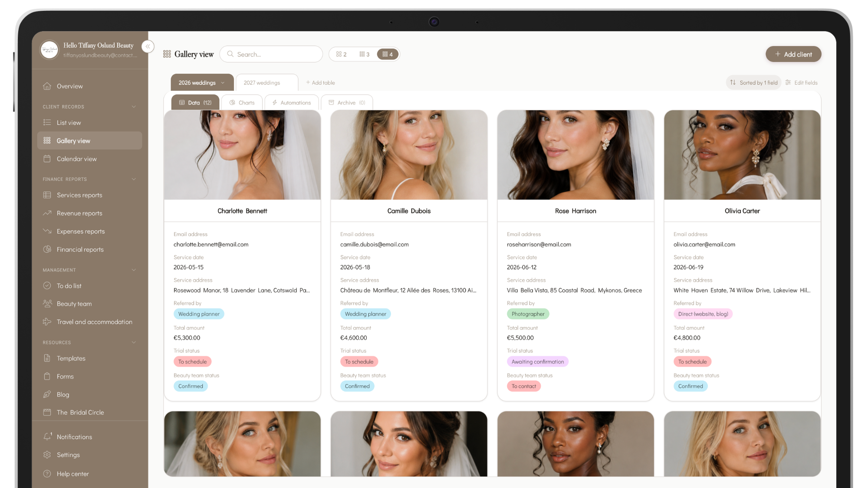Click the List view icon in sidebar
The height and width of the screenshot is (488, 868).
47,122
